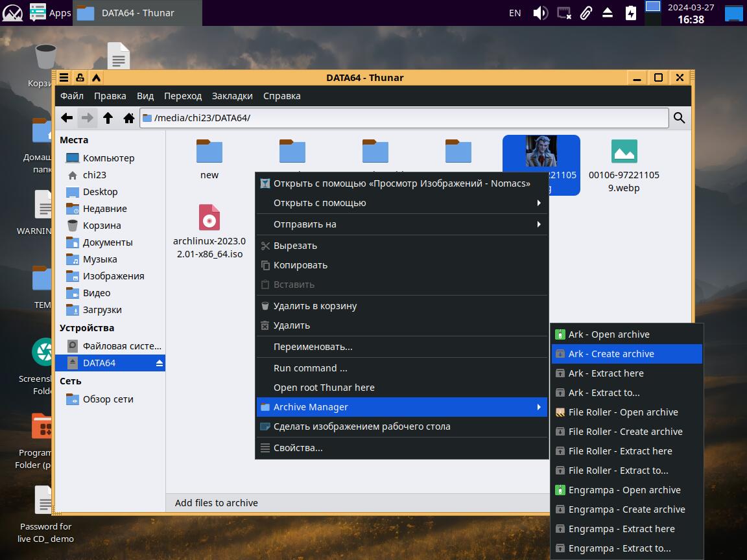Open the trash icon on the desktop
747x560 pixels.
coord(46,56)
